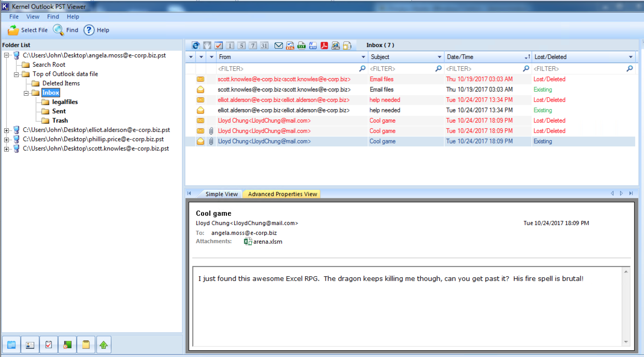The width and height of the screenshot is (644, 357).
Task: Open the Notes pane button
Action: coord(86,345)
